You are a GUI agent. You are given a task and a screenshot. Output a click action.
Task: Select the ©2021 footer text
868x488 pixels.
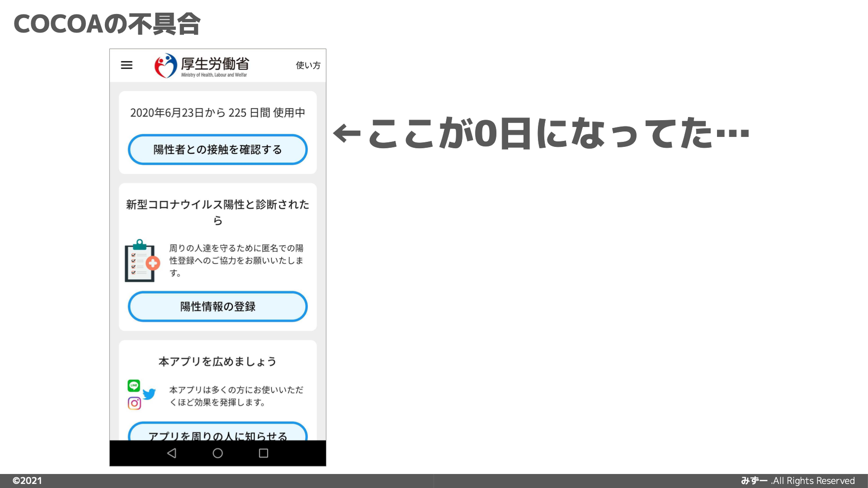pyautogui.click(x=27, y=481)
